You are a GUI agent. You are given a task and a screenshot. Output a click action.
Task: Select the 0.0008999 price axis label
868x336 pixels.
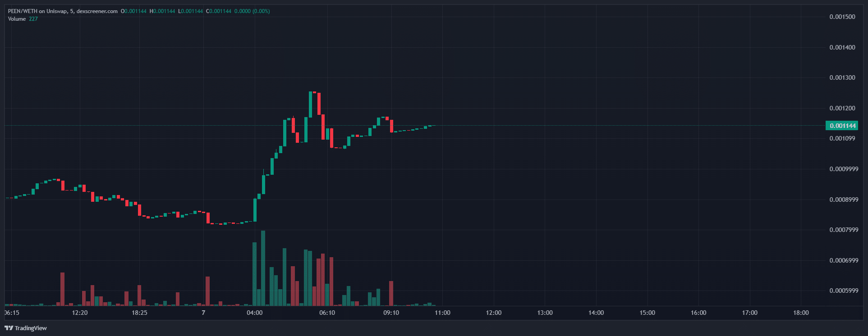click(844, 200)
